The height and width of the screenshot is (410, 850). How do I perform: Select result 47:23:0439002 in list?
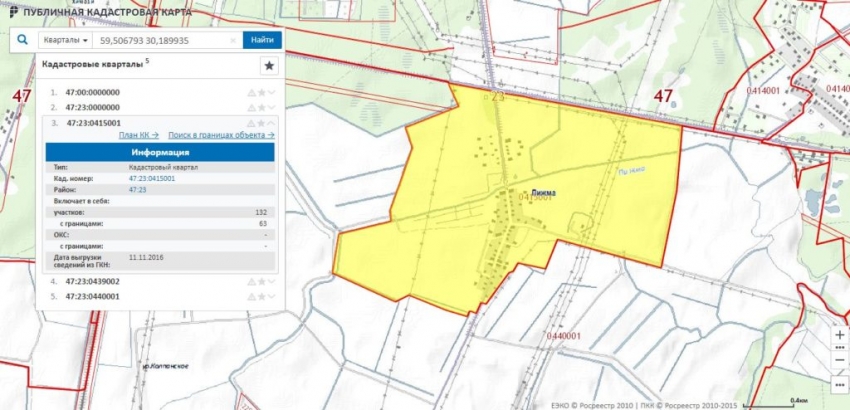[92, 282]
